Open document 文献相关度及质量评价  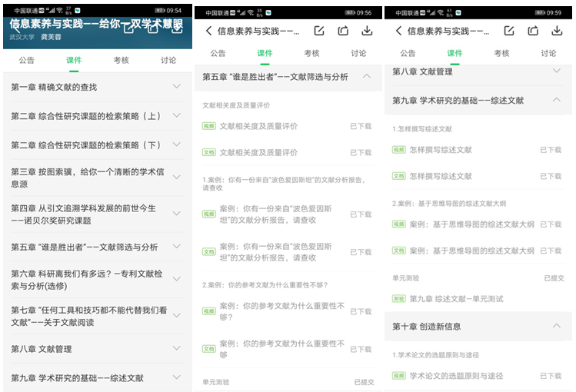258,153
